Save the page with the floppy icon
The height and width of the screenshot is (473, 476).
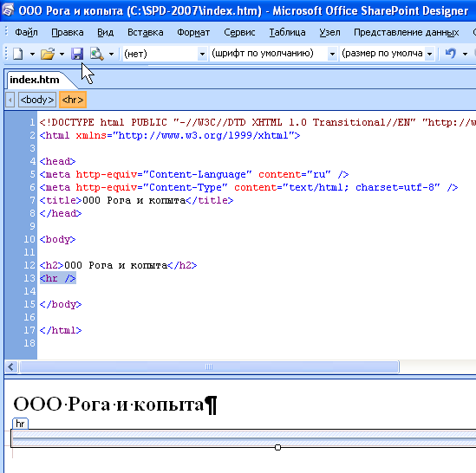[77, 54]
